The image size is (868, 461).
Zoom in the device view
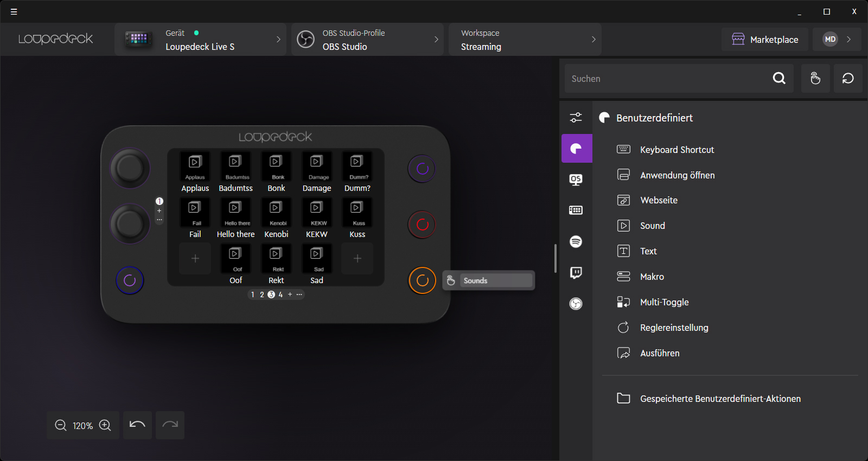pos(105,426)
